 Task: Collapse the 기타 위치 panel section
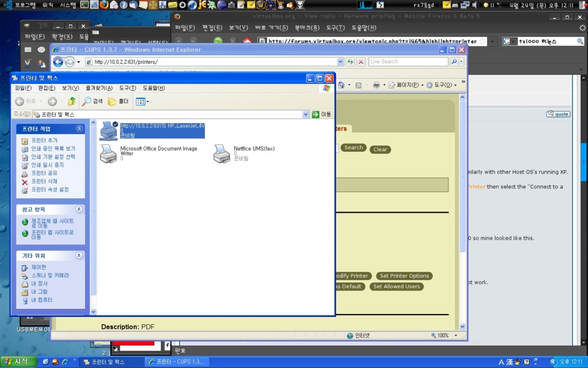click(x=79, y=255)
